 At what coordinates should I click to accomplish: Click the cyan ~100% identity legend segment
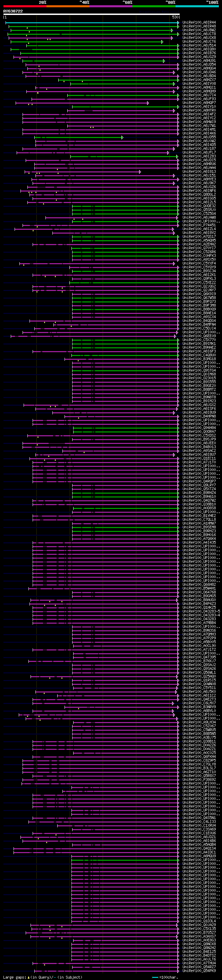point(197,6)
